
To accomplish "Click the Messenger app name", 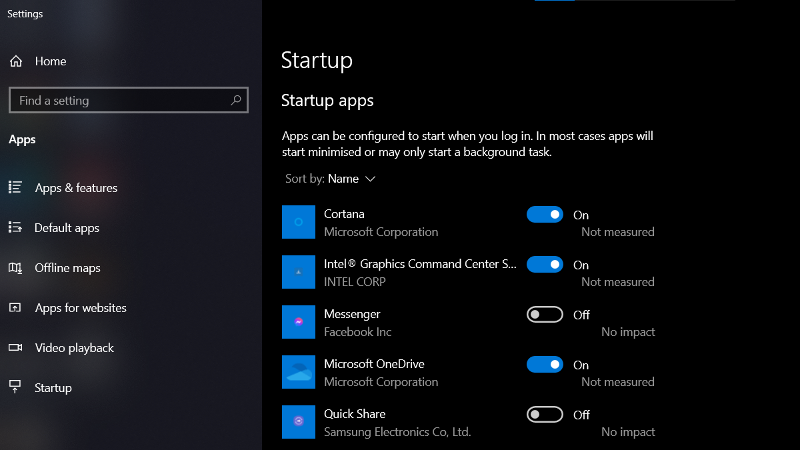I will pos(352,314).
